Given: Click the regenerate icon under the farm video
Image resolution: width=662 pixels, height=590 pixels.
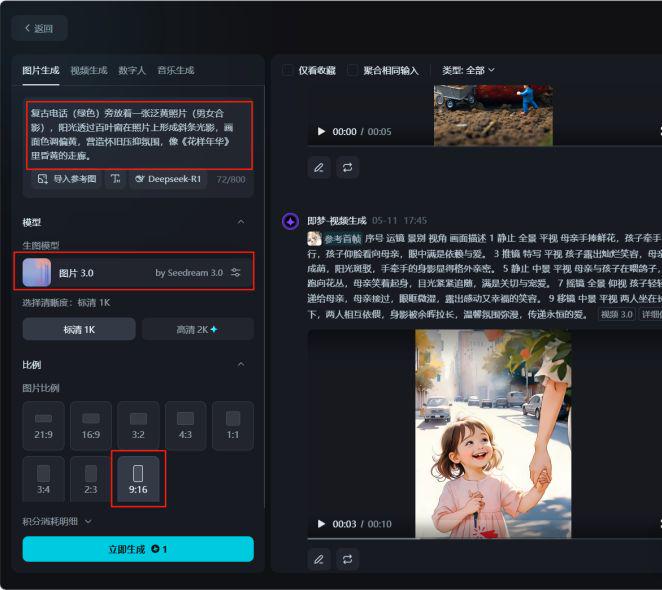Looking at the screenshot, I should click(347, 168).
